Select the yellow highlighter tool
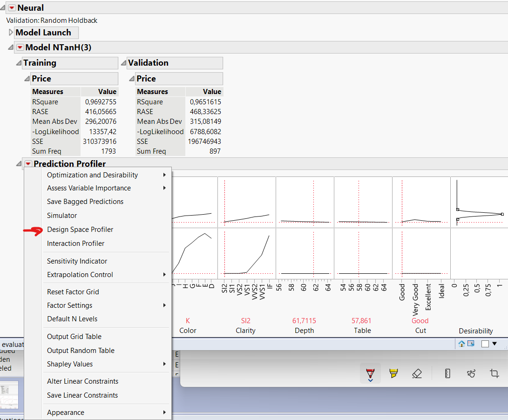Image resolution: width=508 pixels, height=420 pixels. coord(393,373)
